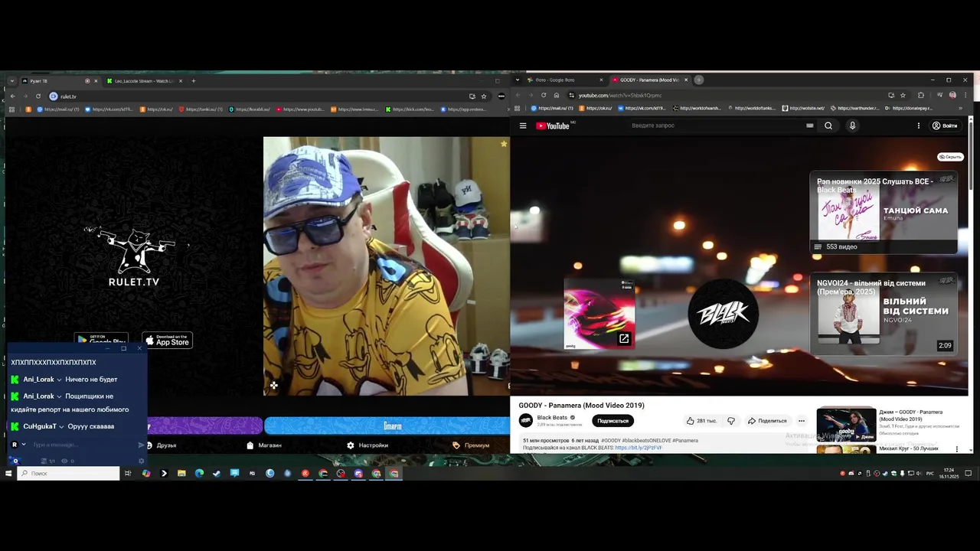Viewport: 980px width, 551px height.
Task: Open tab search chevron in rulet.tv browser
Action: (12, 81)
